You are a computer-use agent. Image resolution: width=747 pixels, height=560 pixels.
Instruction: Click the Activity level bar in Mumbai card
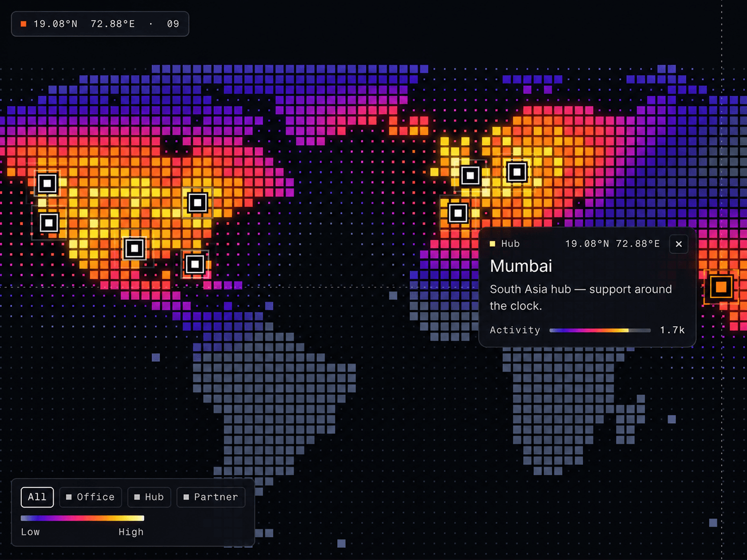600,330
